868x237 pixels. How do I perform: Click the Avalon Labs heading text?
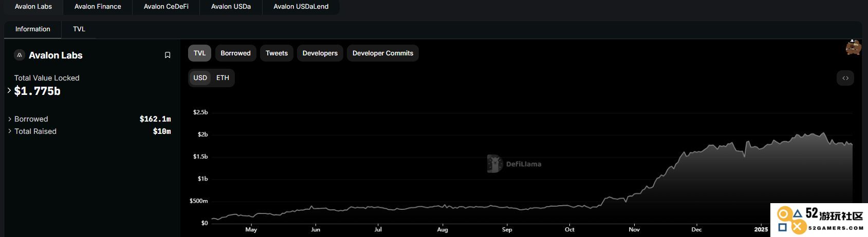pyautogui.click(x=56, y=55)
